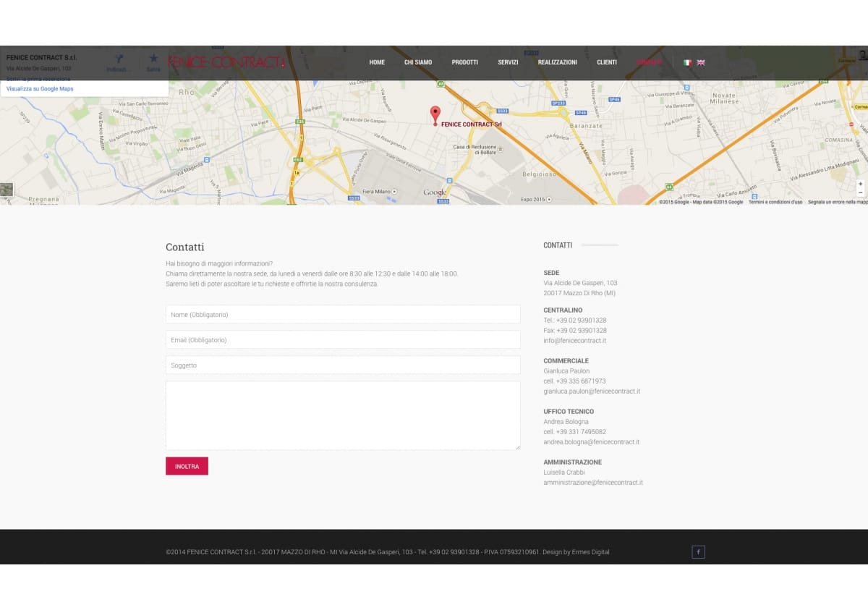Click Termini e condizioni d'uso link
Viewport: 868px width, 610px height.
click(775, 202)
